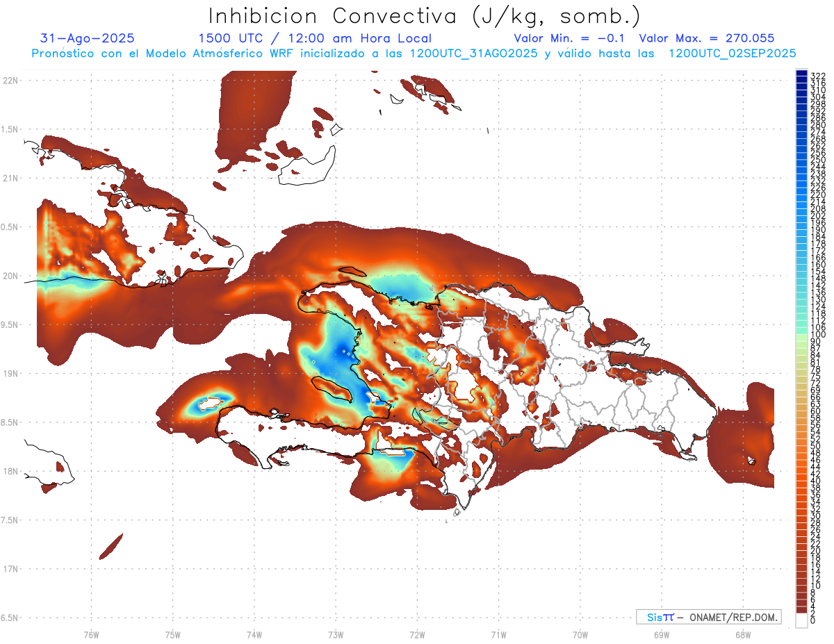
Task: Click the '76W' longitude label
Action: 91,634
